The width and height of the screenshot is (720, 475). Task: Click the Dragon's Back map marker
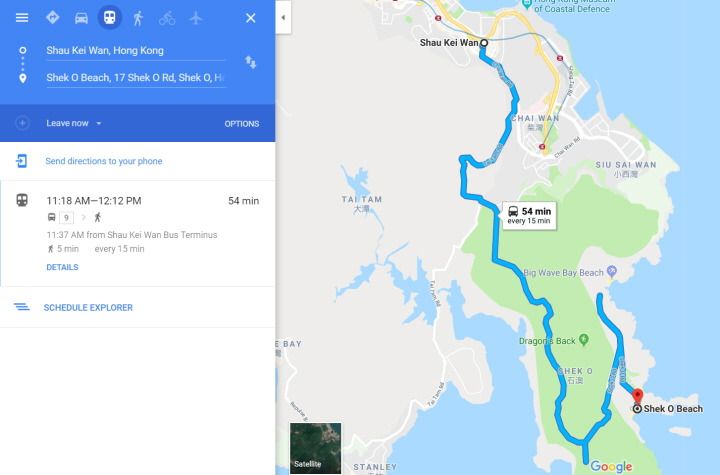pyautogui.click(x=584, y=340)
